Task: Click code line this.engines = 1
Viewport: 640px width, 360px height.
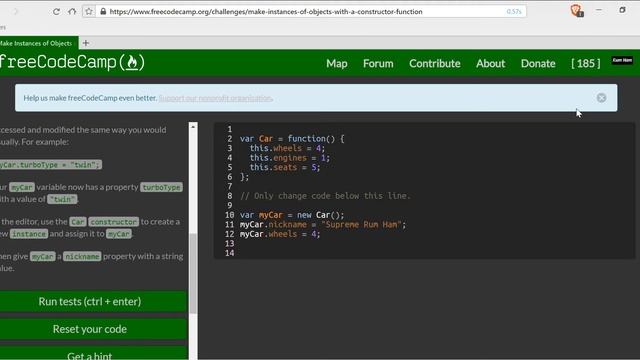Action: click(289, 158)
